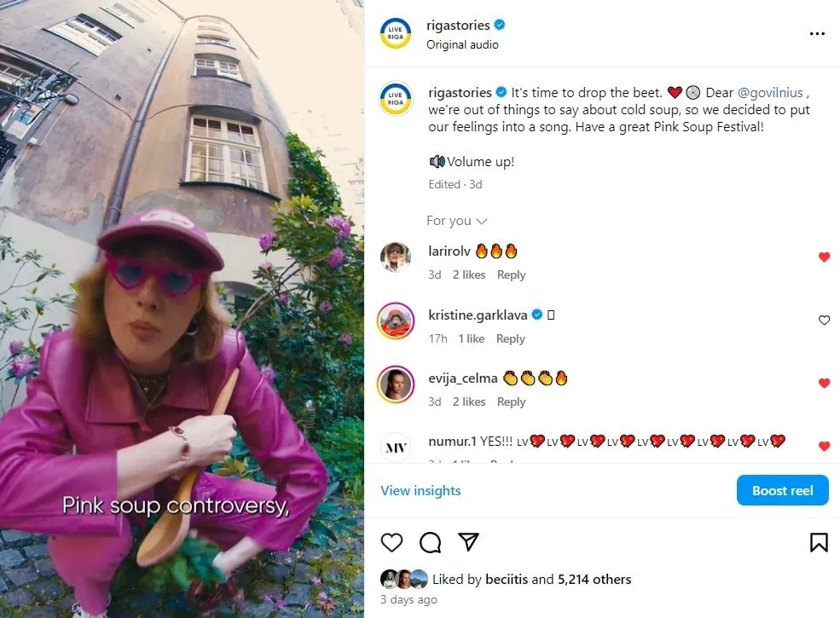Open the Live Riga profile picture in the header
This screenshot has width=840, height=618.
point(396,33)
